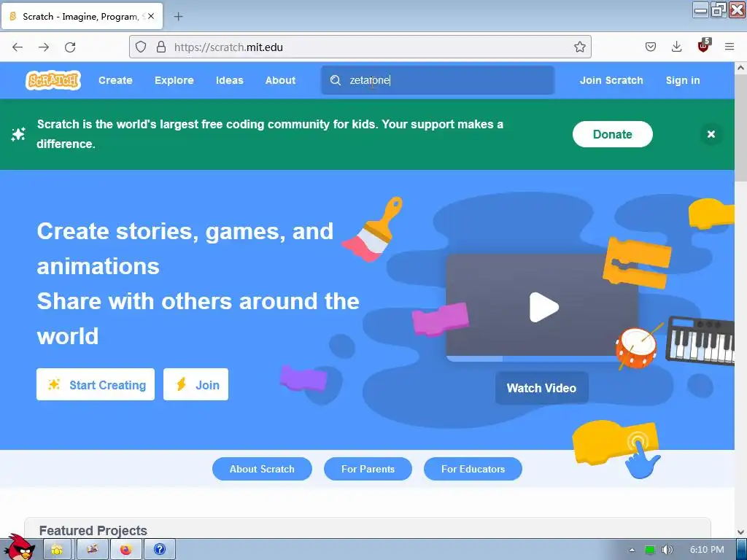The image size is (747, 560).
Task: Click the Featured Projects heading
Action: click(x=93, y=531)
